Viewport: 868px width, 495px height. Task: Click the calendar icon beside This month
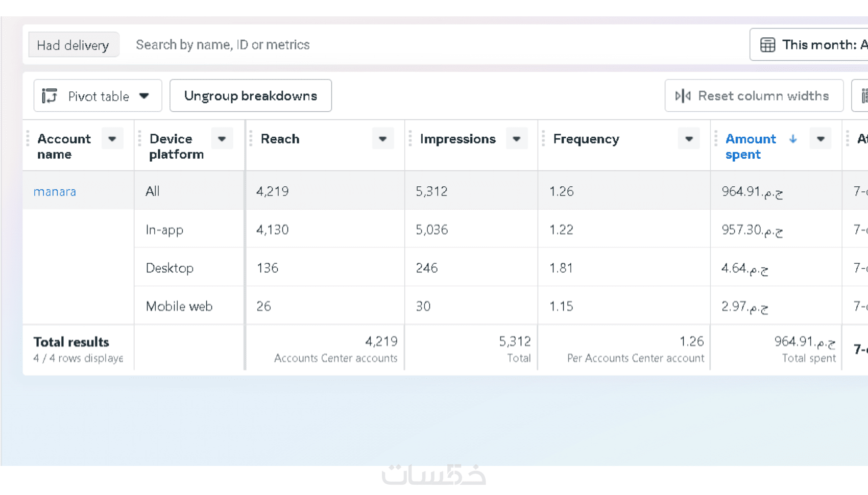coord(767,45)
